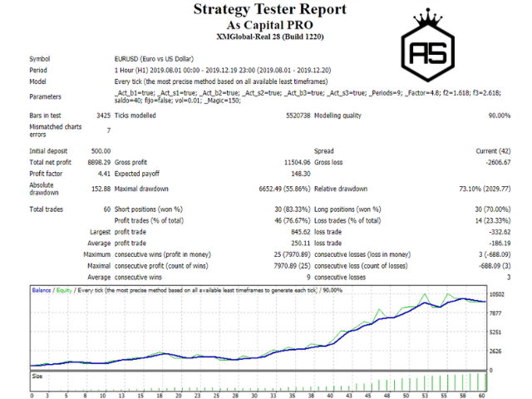
Task: Click the 'Initial deposit' label
Action: point(48,151)
